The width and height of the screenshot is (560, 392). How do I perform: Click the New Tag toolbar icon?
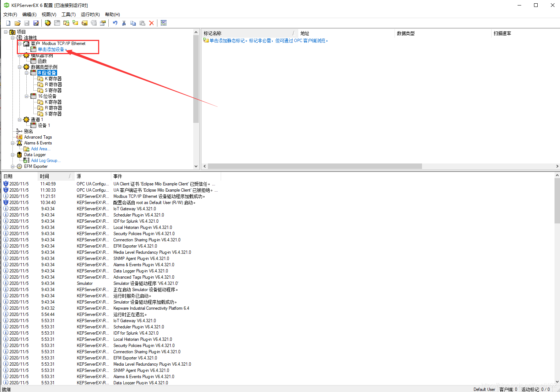point(75,23)
